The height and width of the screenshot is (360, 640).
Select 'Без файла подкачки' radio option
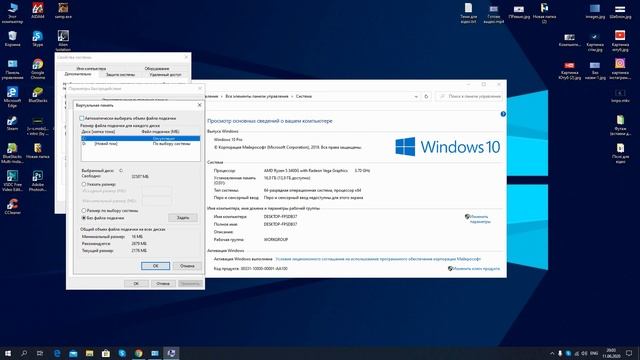(x=84, y=218)
